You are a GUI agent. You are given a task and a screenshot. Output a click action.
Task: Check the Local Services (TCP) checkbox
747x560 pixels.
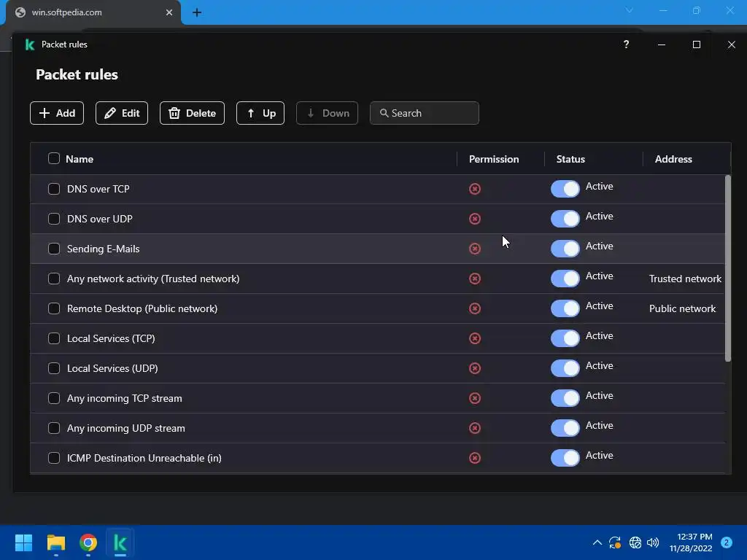54,338
